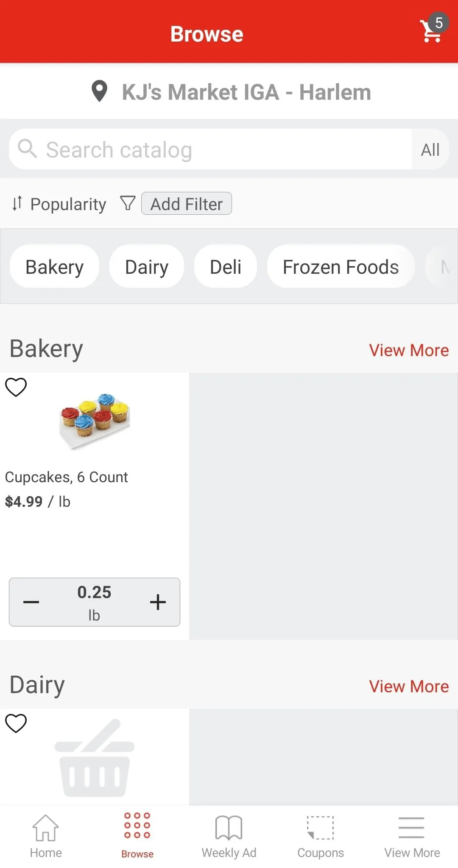Tap View More next to Dairy
Screen dimensions: 458x868
coord(409,686)
